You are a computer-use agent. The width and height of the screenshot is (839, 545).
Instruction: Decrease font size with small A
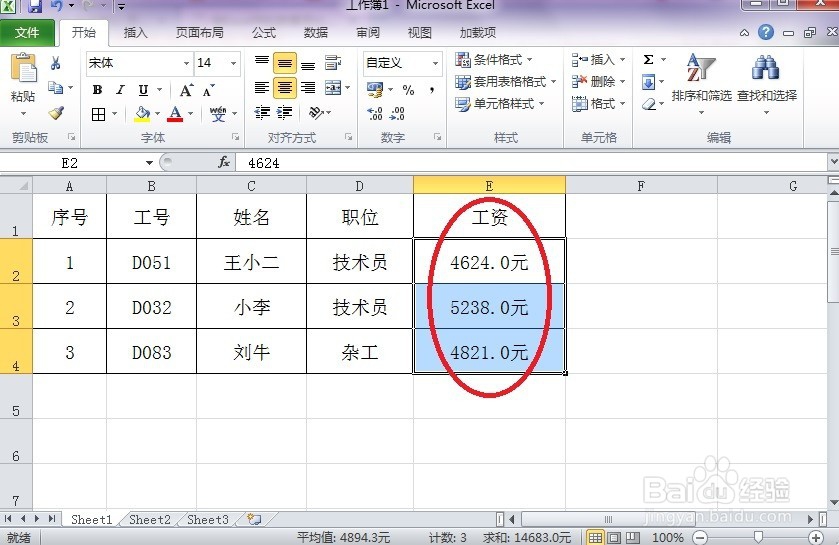point(209,90)
